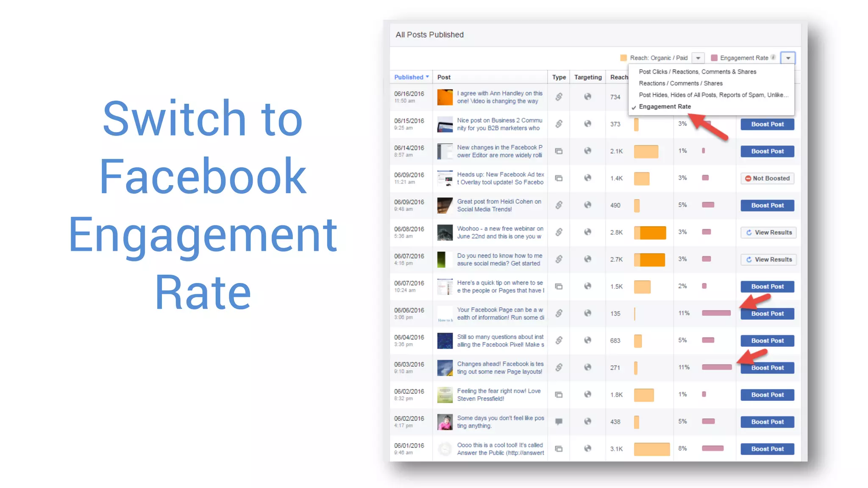Boost the Heidi Cohen post
The image size is (868, 488).
tap(767, 205)
